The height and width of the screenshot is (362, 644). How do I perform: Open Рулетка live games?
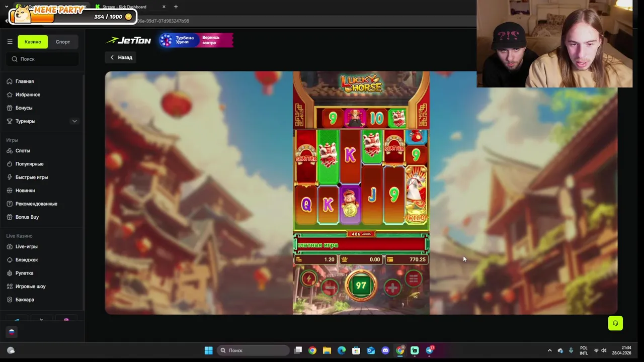[x=24, y=273]
